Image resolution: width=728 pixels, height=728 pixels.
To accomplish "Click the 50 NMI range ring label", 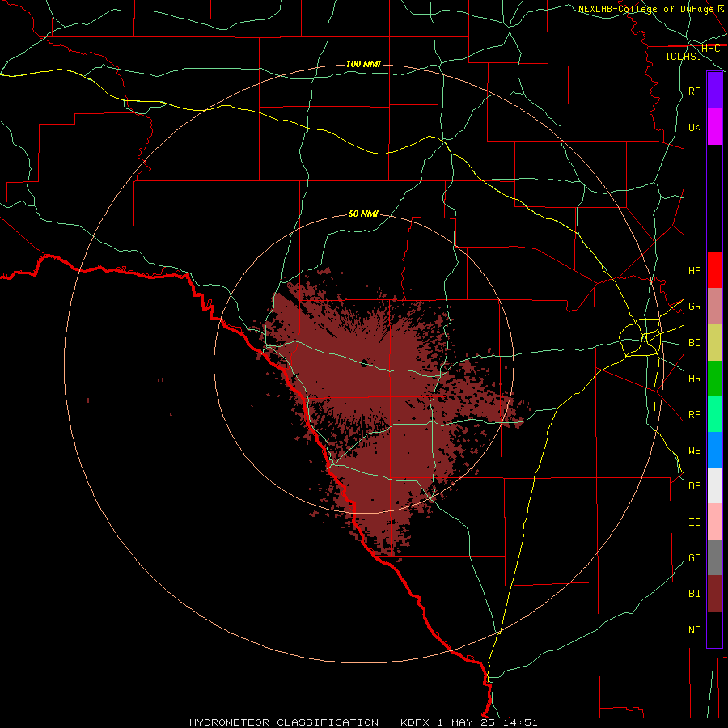I will point(363,214).
